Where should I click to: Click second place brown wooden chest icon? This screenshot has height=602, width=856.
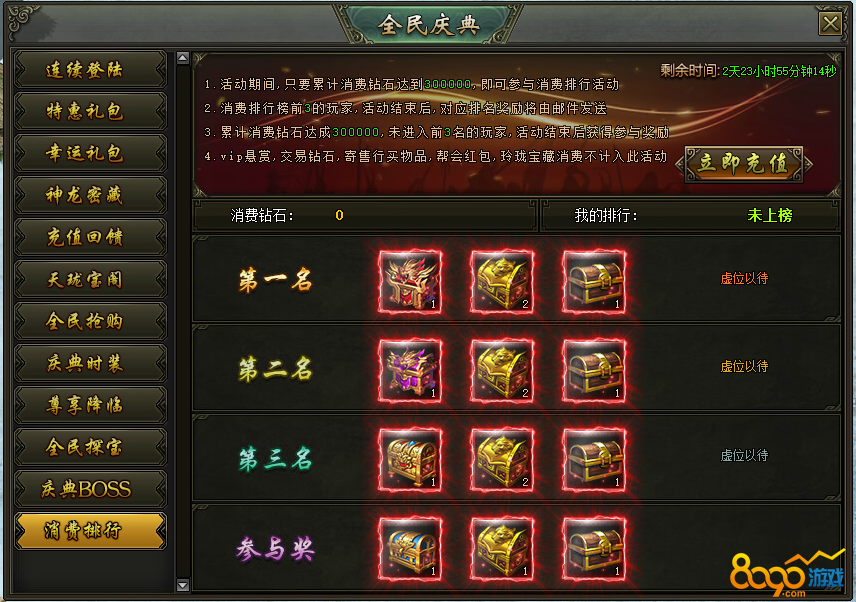point(594,371)
